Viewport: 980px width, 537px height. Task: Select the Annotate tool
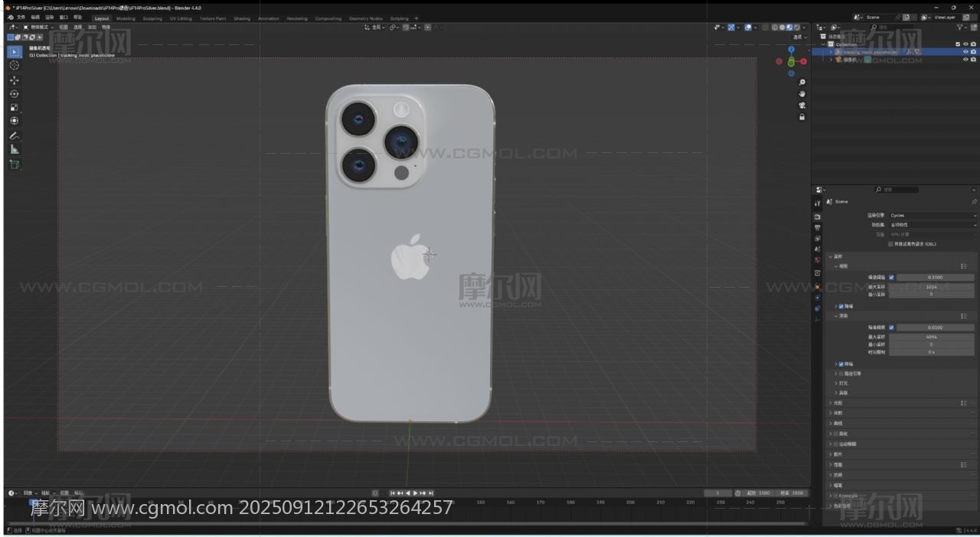tap(14, 135)
